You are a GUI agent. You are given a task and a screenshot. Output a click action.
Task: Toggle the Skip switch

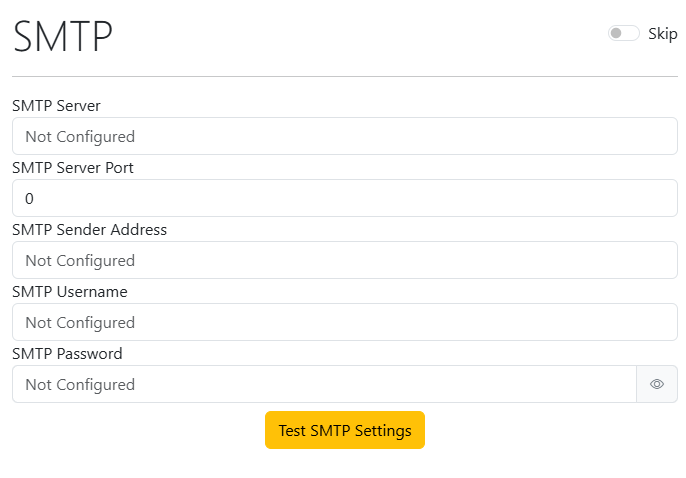pyautogui.click(x=623, y=34)
